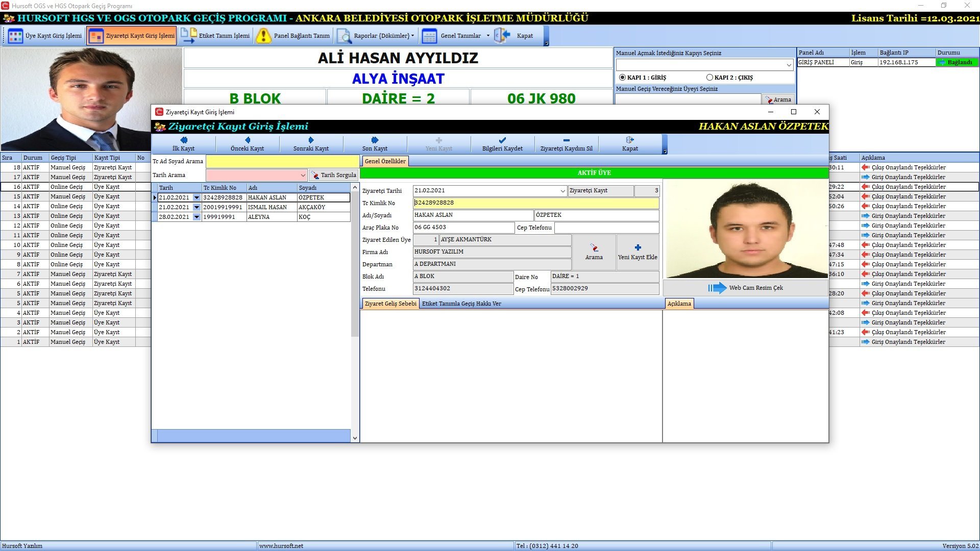Click the Yeni Kayıt Ekle button
This screenshot has height=551, width=980.
pyautogui.click(x=638, y=252)
